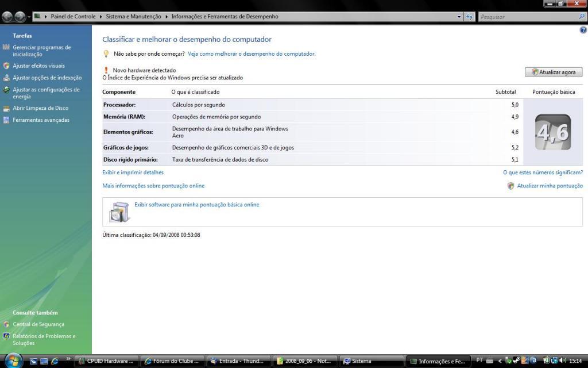
Task: Switch to CPUID Hardware taskbar button
Action: click(107, 361)
